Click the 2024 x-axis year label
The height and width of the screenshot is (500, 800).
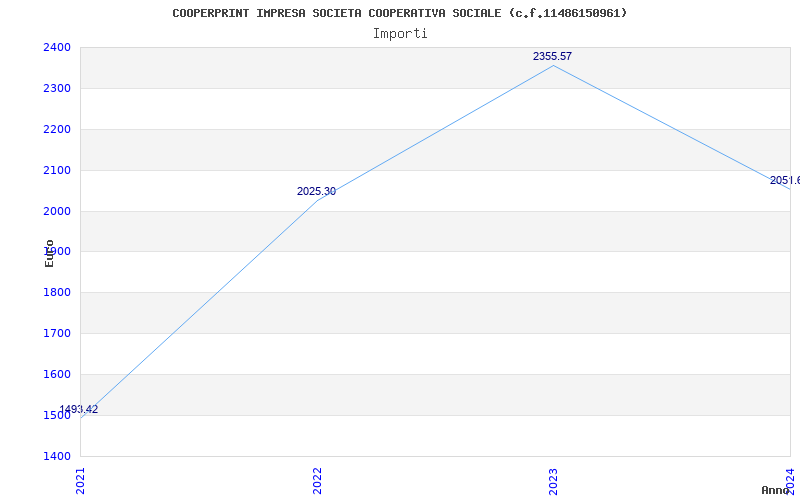pyautogui.click(x=791, y=481)
